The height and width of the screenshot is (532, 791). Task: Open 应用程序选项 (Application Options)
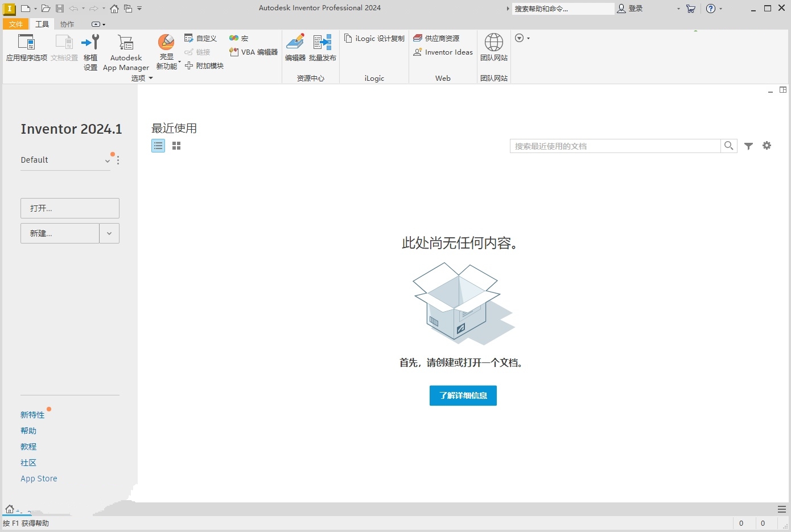click(26, 48)
